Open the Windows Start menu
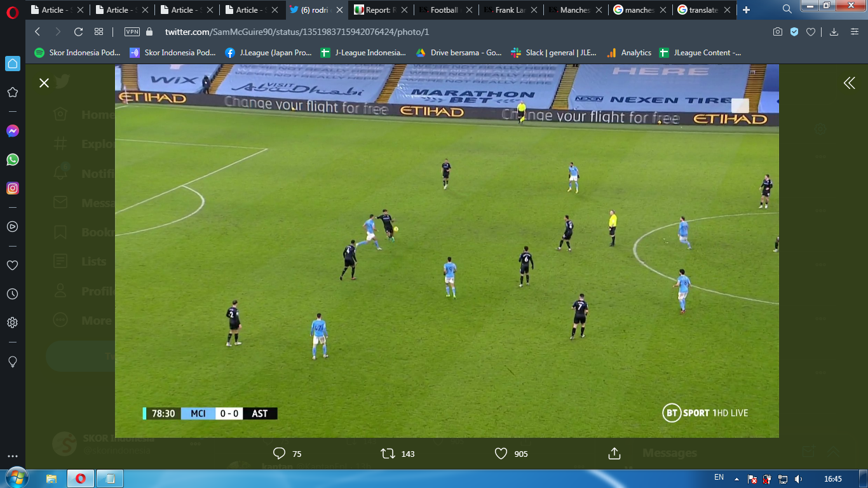This screenshot has width=868, height=488. tap(17, 478)
